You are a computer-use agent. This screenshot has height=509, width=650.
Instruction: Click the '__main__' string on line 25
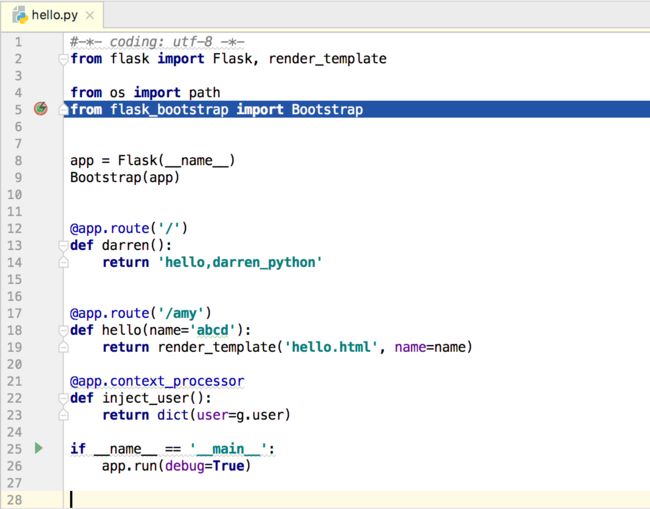[x=228, y=449]
